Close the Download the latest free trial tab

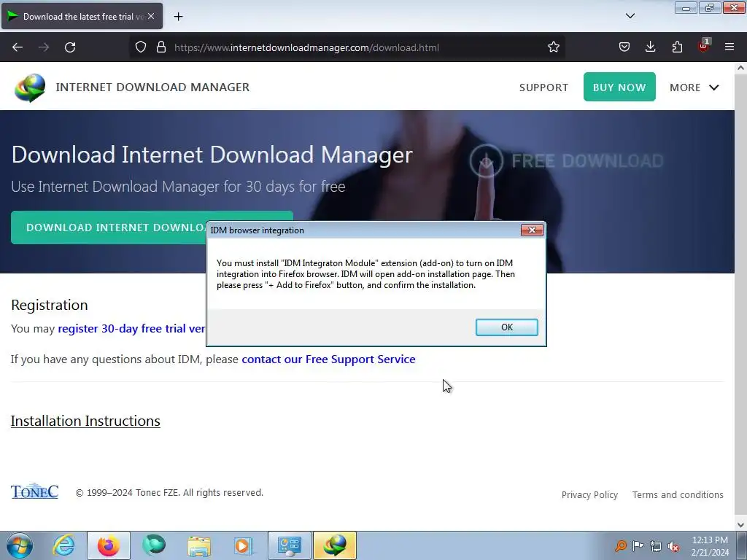(x=151, y=16)
